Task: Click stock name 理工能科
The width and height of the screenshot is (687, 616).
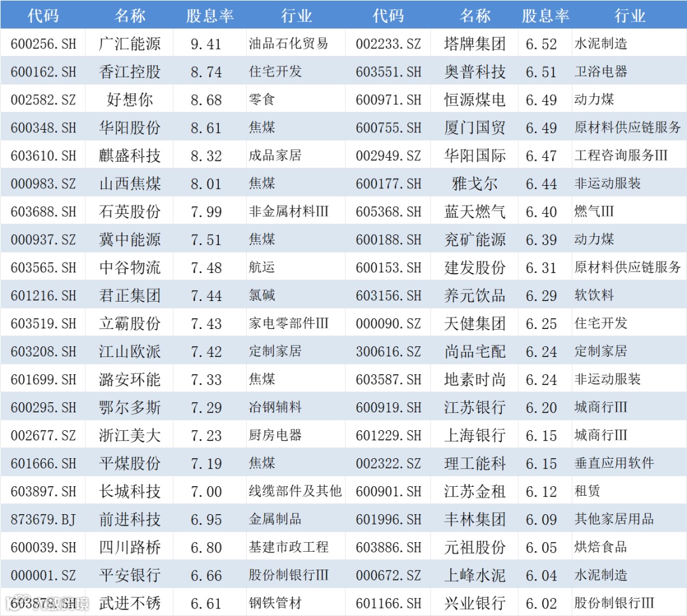Action: tap(475, 463)
